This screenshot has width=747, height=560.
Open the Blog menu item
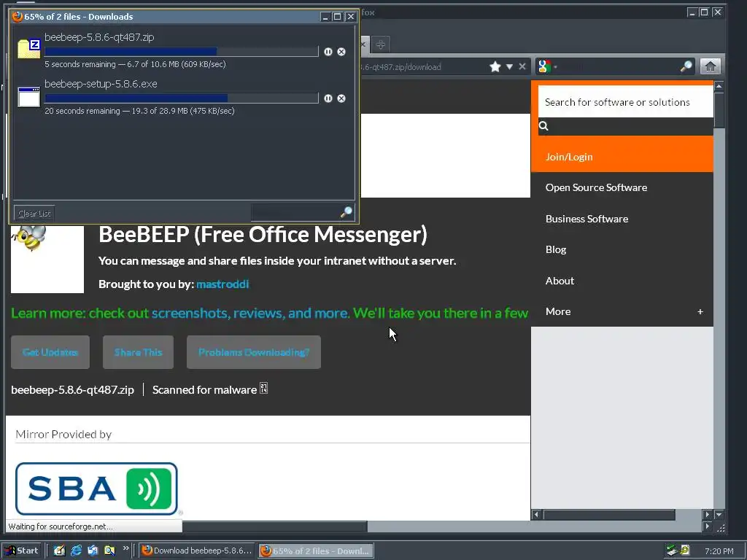tap(556, 249)
